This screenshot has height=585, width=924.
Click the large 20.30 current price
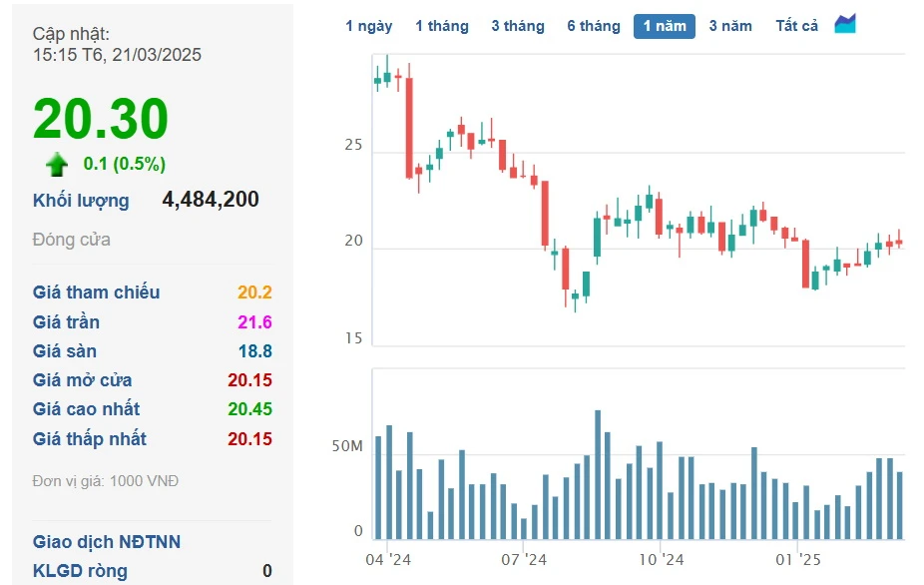point(101,119)
